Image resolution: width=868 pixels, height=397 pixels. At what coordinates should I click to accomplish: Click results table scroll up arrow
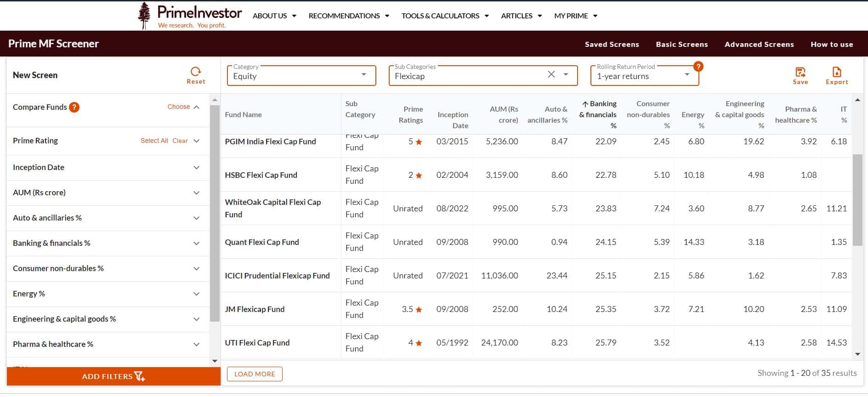point(857,100)
